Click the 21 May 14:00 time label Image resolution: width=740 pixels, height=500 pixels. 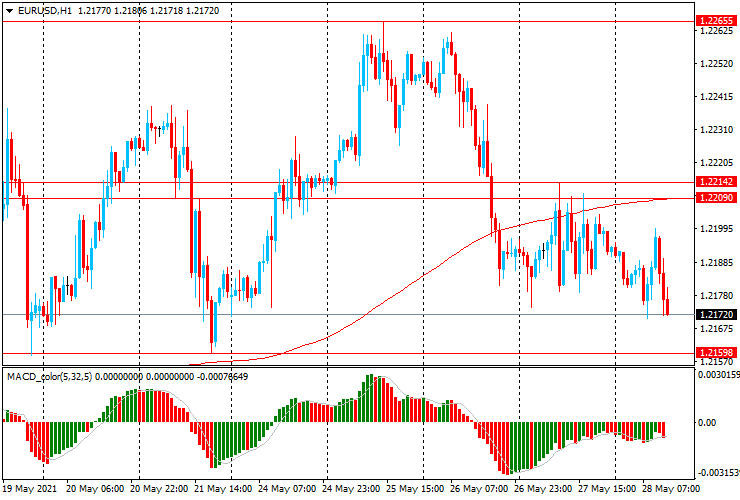[x=223, y=488]
